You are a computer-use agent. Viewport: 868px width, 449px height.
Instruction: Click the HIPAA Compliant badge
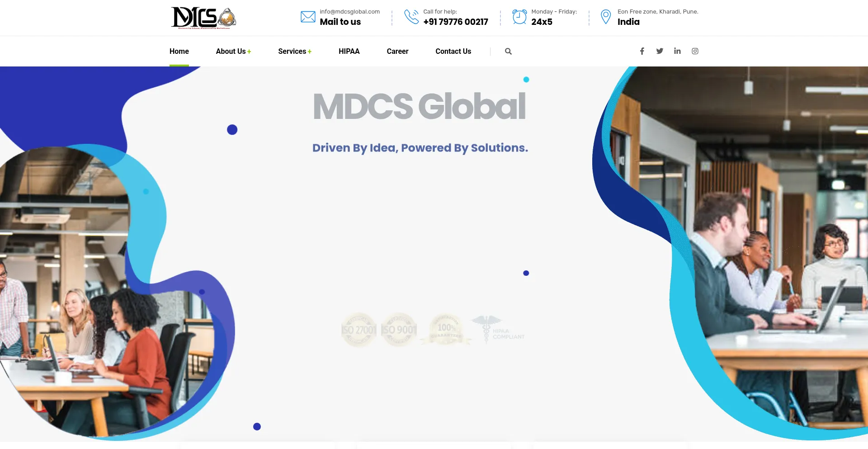498,330
